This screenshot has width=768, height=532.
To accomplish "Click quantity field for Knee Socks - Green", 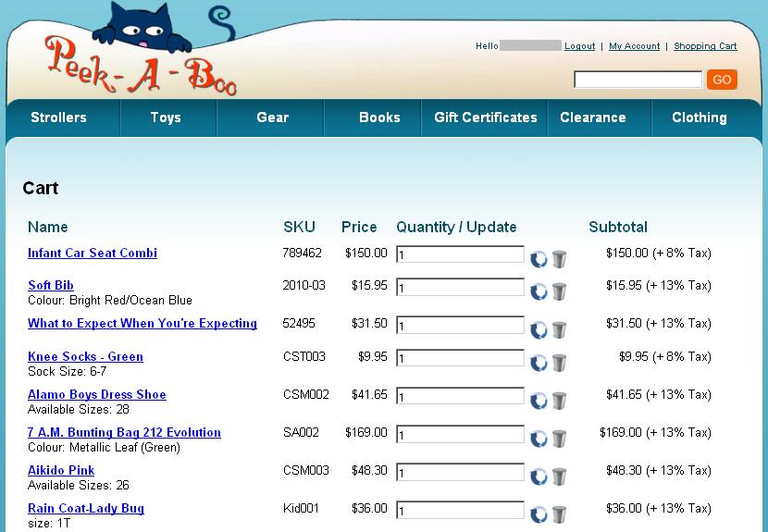I will pos(461,358).
